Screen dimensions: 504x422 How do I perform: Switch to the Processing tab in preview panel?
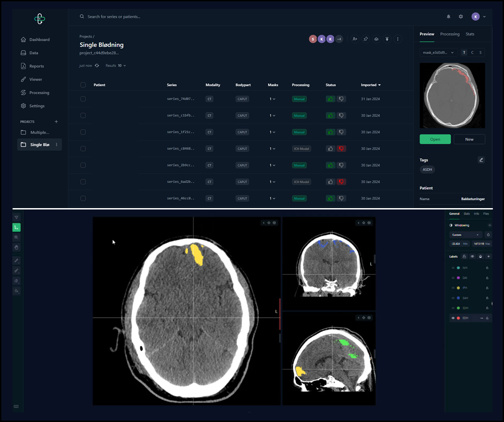click(450, 34)
